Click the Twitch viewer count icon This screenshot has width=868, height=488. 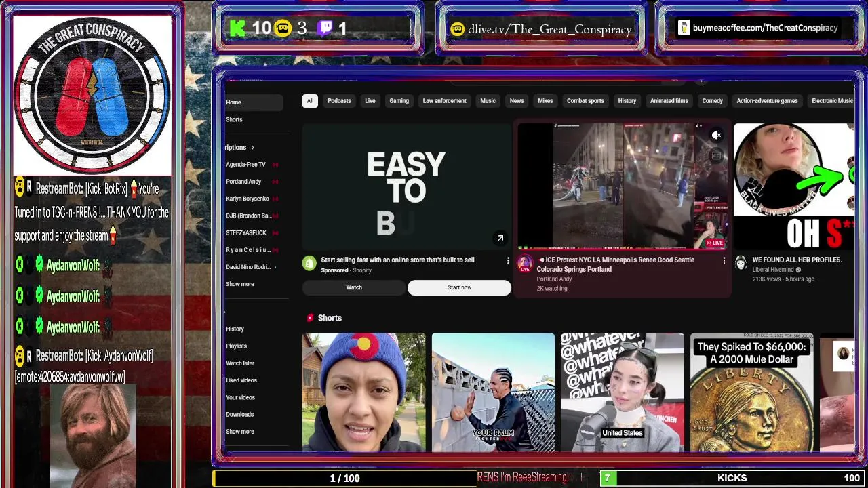tap(325, 28)
